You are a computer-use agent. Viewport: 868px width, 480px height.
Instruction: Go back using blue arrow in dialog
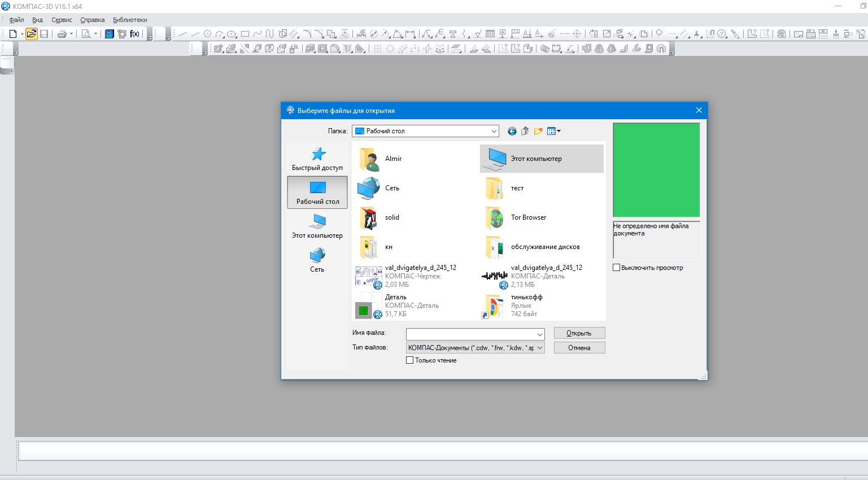pos(512,131)
